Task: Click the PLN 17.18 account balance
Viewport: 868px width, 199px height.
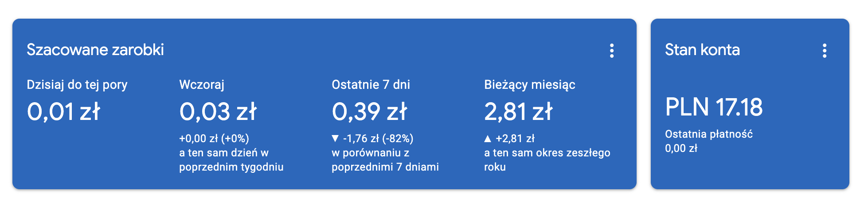Action: (714, 107)
